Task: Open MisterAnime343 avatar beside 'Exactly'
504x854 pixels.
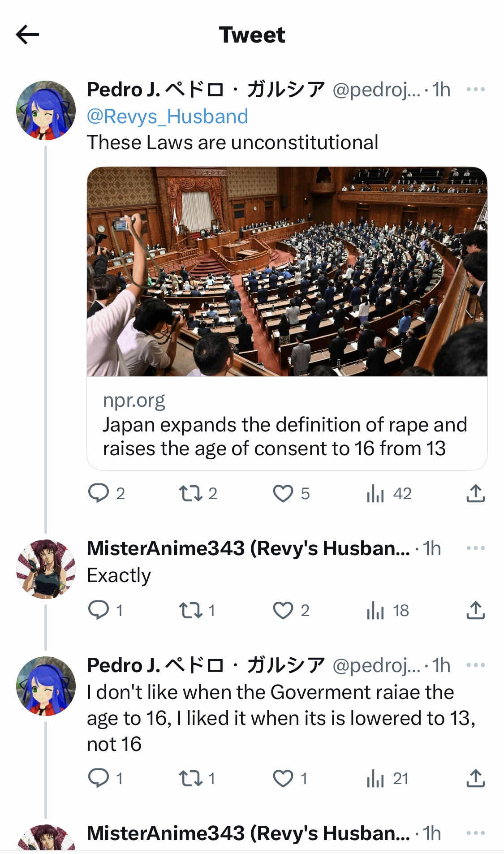Action: pos(46,569)
